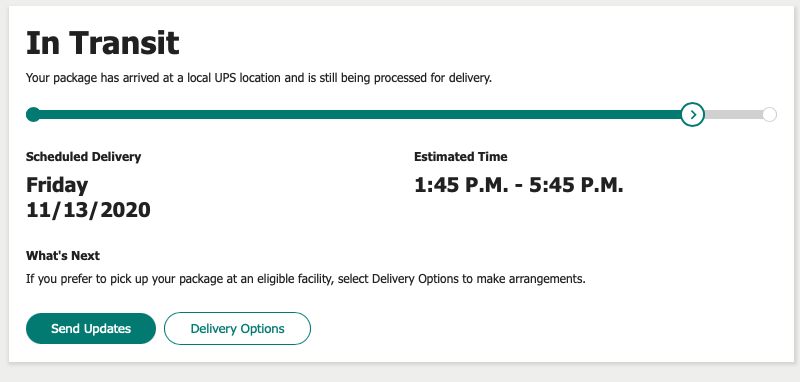This screenshot has width=800, height=382.
Task: Click the word Friday under Scheduled Delivery
Action: point(57,185)
